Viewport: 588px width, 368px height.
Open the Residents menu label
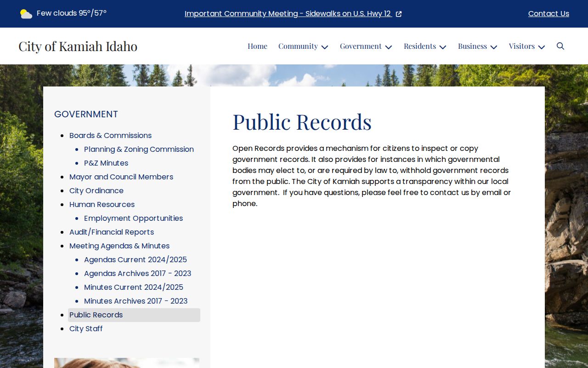coord(420,46)
